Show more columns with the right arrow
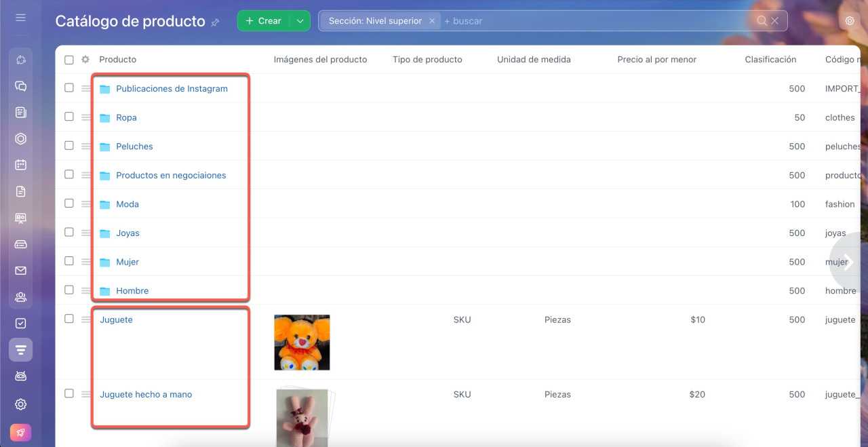The height and width of the screenshot is (447, 868). [x=849, y=264]
